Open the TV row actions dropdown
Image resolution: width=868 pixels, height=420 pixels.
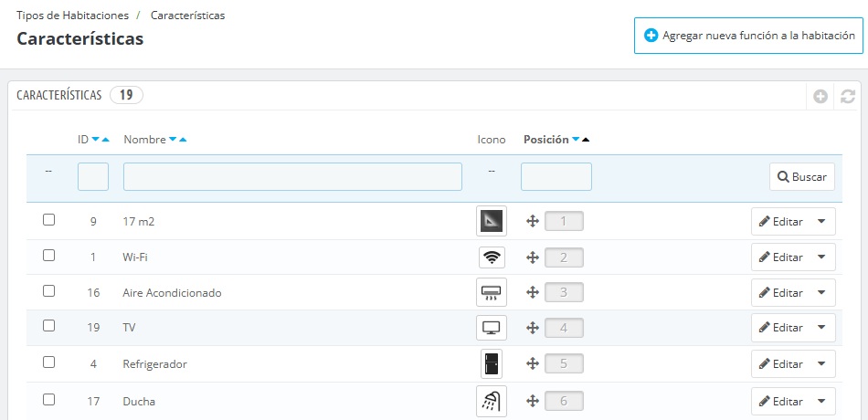[822, 328]
